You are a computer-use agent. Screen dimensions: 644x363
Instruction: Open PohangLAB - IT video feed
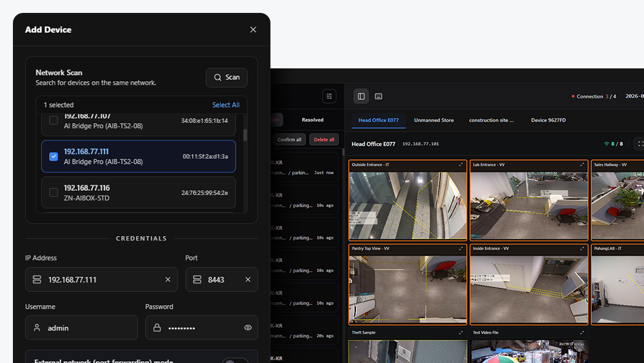point(618,289)
